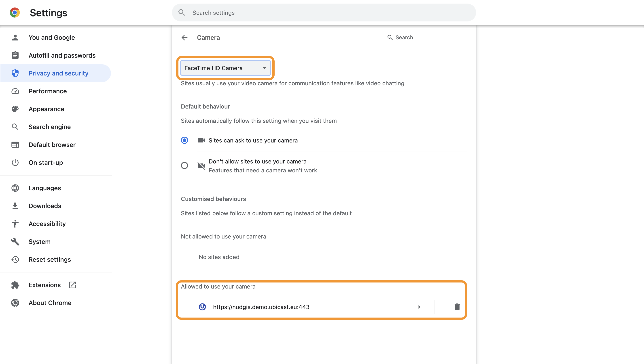Click the globe icon for Languages
Image resolution: width=644 pixels, height=364 pixels.
15,188
